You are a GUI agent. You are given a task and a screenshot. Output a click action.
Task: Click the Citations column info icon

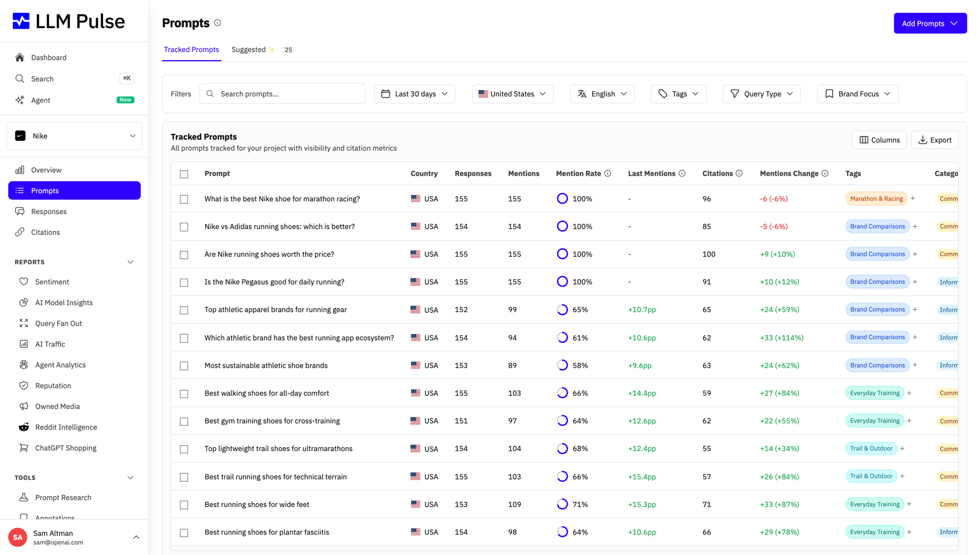tap(739, 174)
